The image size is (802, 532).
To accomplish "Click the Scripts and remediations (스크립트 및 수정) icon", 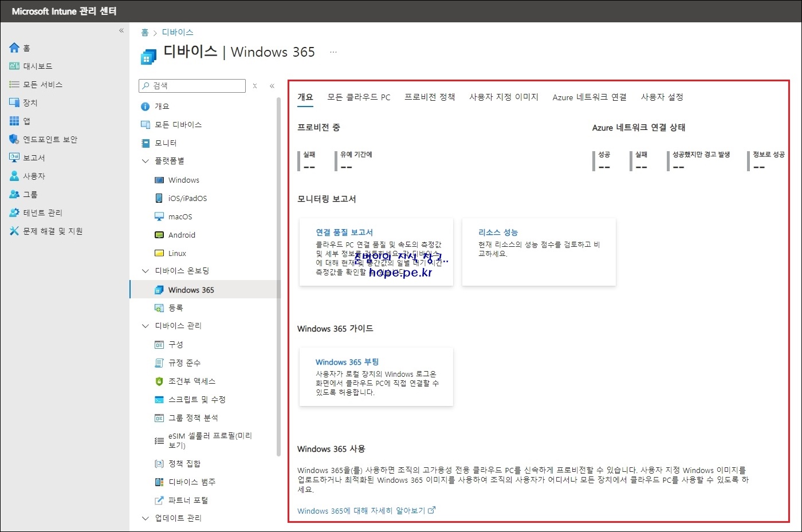I will [159, 400].
